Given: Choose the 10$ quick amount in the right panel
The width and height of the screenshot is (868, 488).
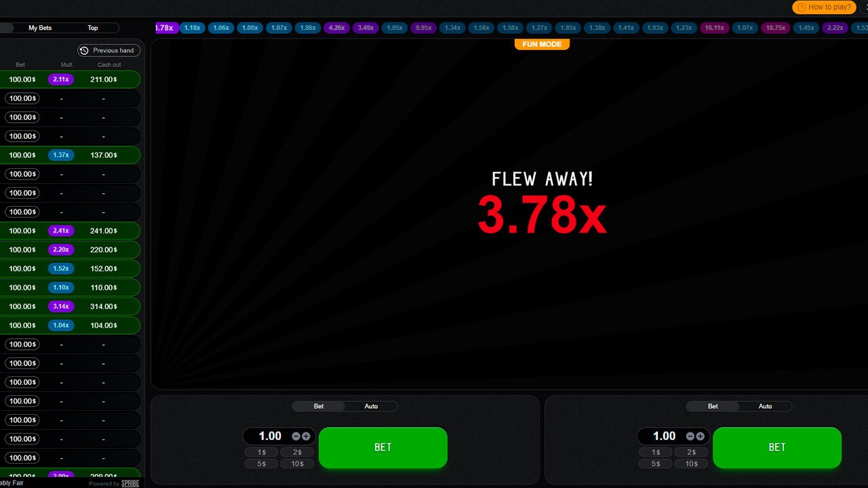Looking at the screenshot, I should tap(691, 464).
